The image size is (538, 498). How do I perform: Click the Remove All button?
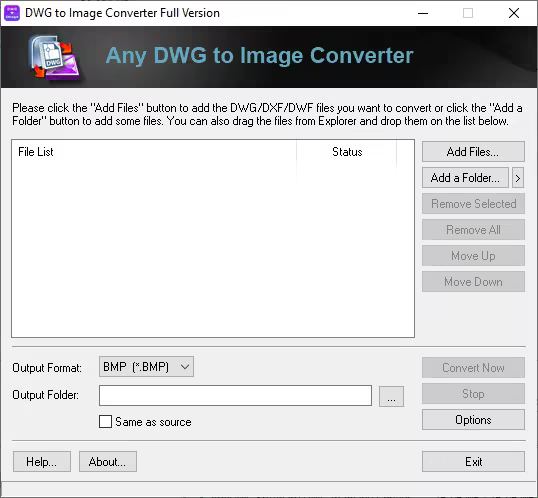click(x=473, y=230)
